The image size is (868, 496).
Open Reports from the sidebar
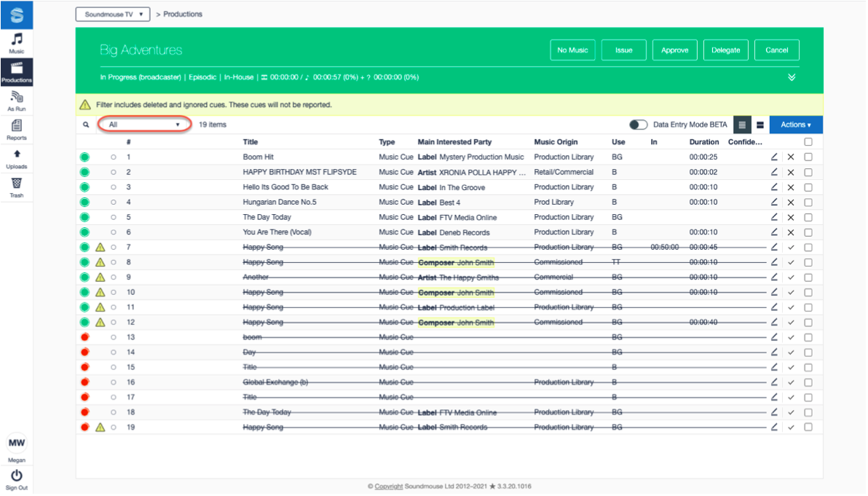[17, 130]
